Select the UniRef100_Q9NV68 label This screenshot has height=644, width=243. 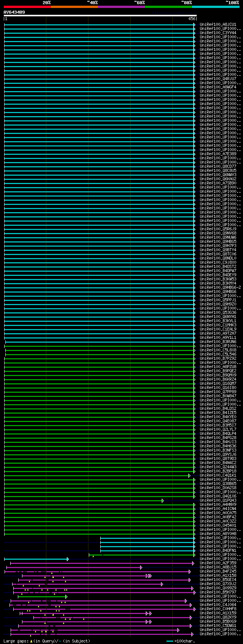pyautogui.click(x=218, y=233)
